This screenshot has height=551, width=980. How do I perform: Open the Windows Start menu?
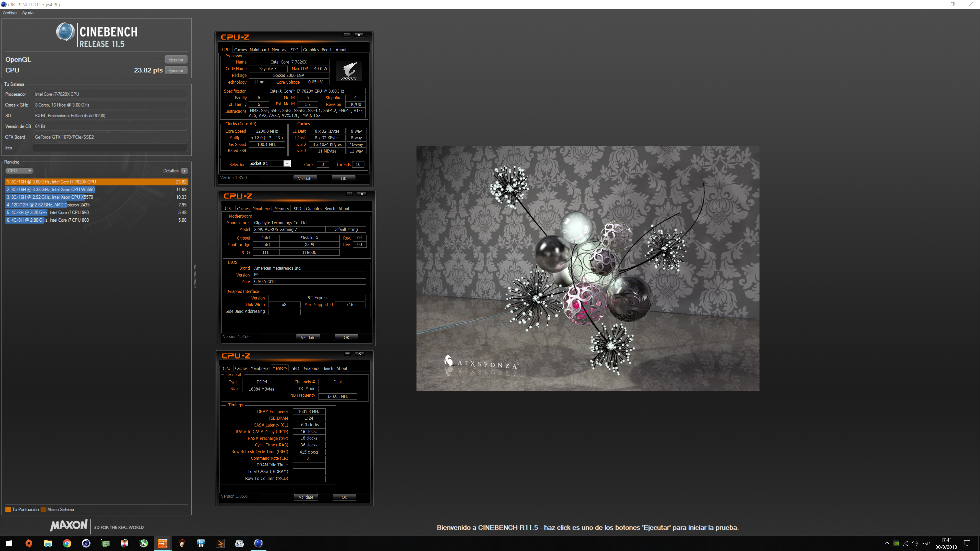[x=9, y=543]
